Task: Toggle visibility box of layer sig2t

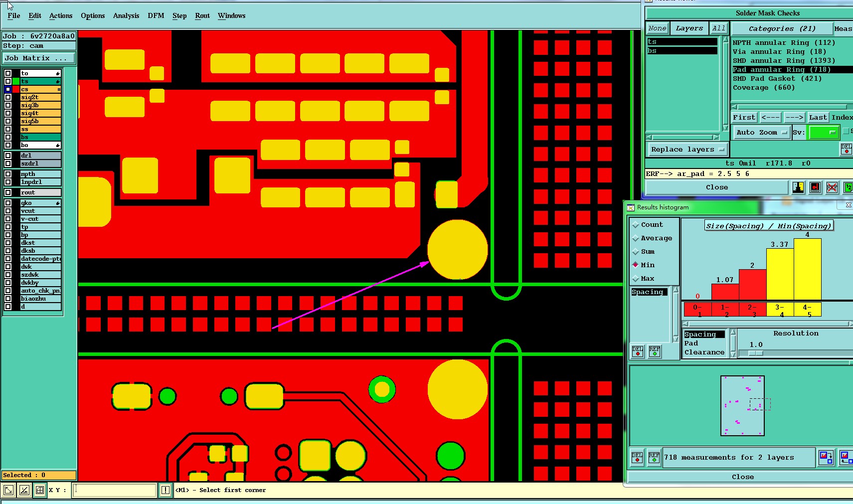Action: (x=8, y=97)
